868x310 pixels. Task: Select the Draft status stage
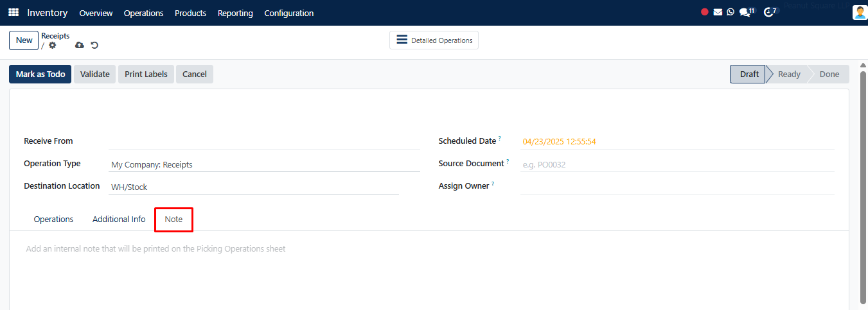click(749, 74)
